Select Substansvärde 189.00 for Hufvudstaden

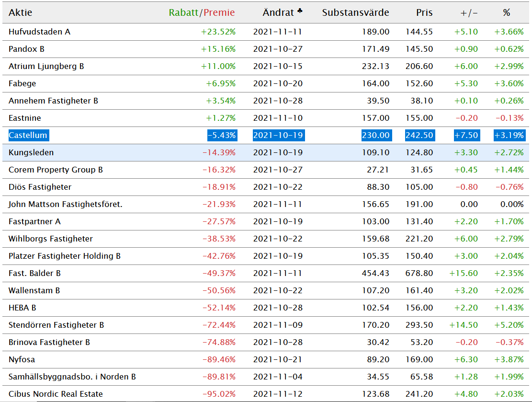(x=375, y=32)
